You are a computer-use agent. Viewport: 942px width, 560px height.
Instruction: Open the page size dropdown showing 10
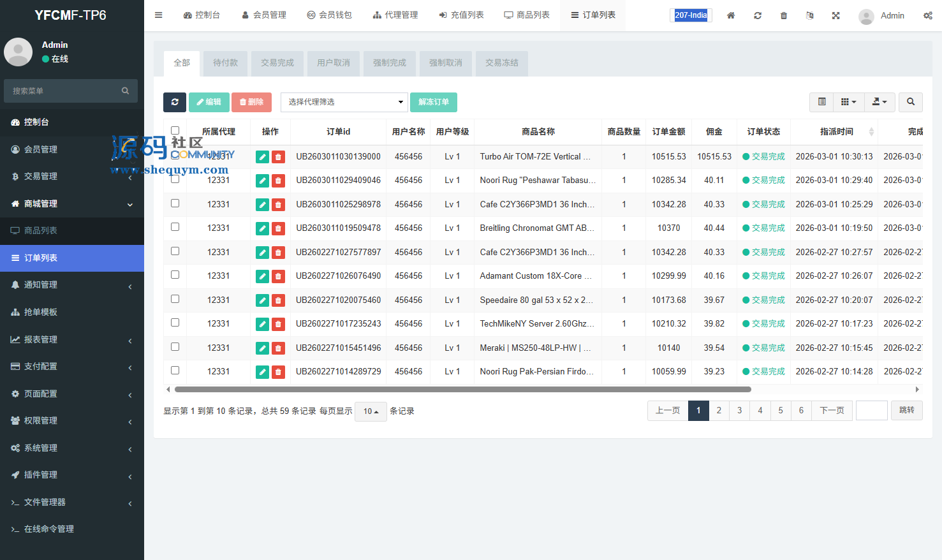[371, 411]
